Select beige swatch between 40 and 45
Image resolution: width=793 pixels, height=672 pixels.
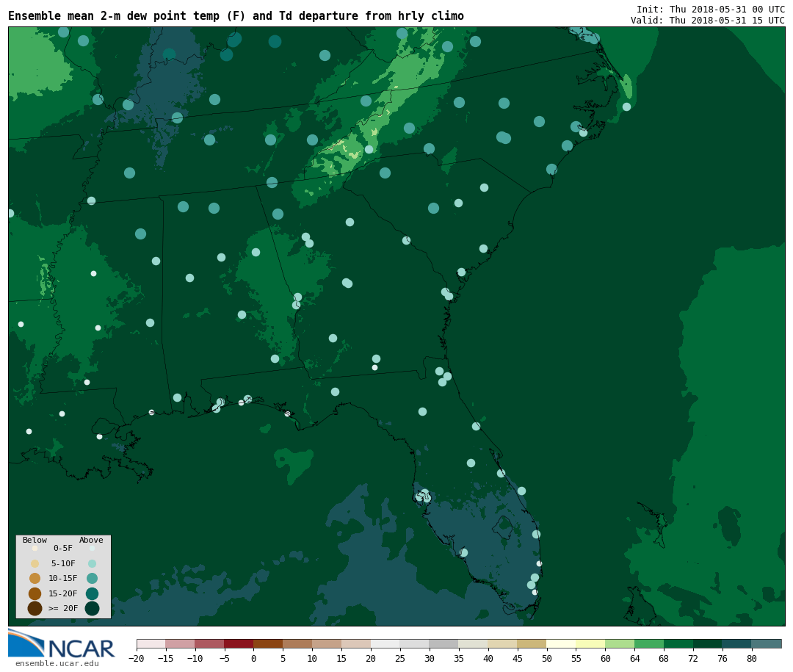tap(503, 643)
